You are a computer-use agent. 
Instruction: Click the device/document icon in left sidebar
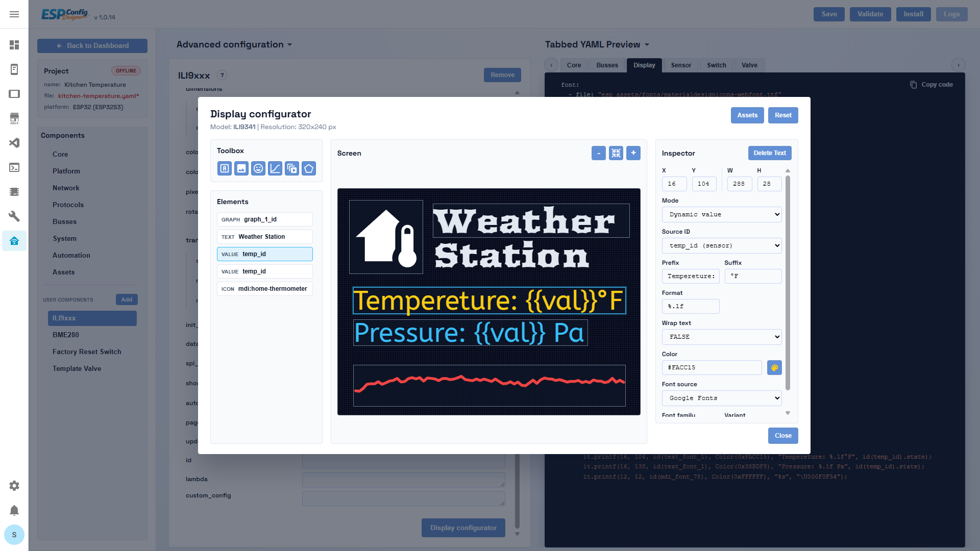pyautogui.click(x=14, y=69)
